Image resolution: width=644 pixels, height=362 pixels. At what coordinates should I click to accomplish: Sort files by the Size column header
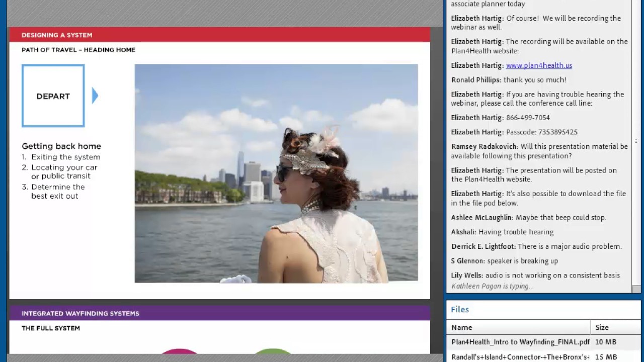click(616, 327)
